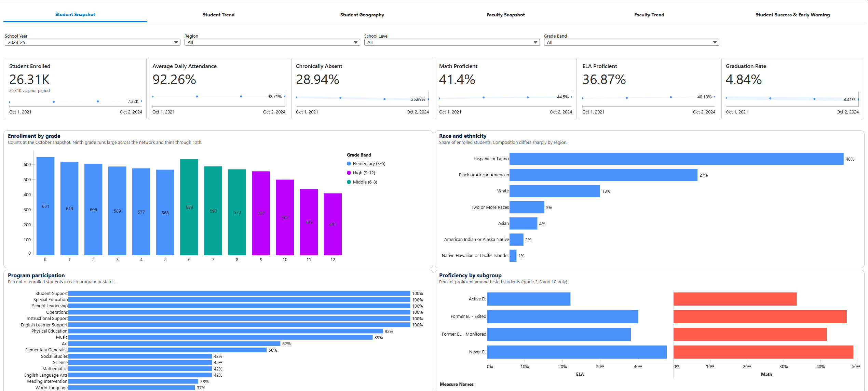Click the grade 10 bar labeled 502
Viewport: 868px width, 391px height.
pos(285,217)
